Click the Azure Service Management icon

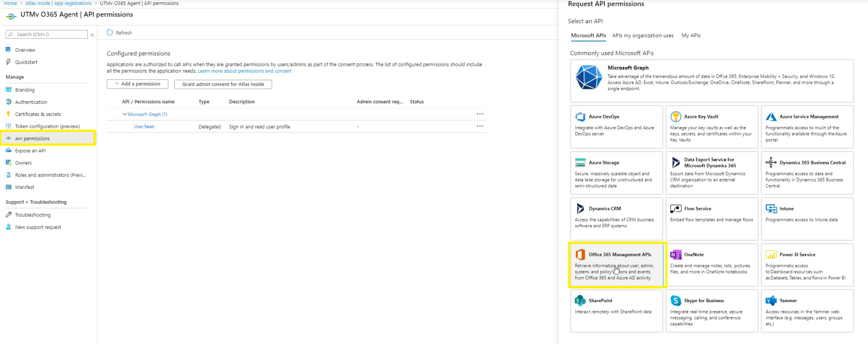click(771, 117)
